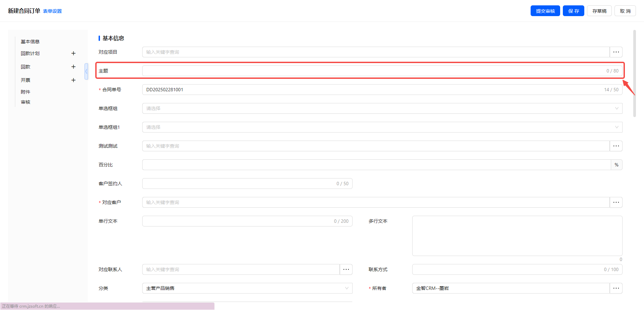Go to the 回款计划 section in the sidebar
The image size is (644, 310).
point(30,53)
